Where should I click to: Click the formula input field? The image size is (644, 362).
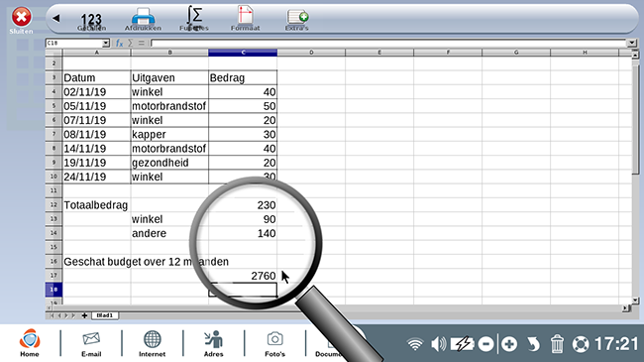coord(388,43)
